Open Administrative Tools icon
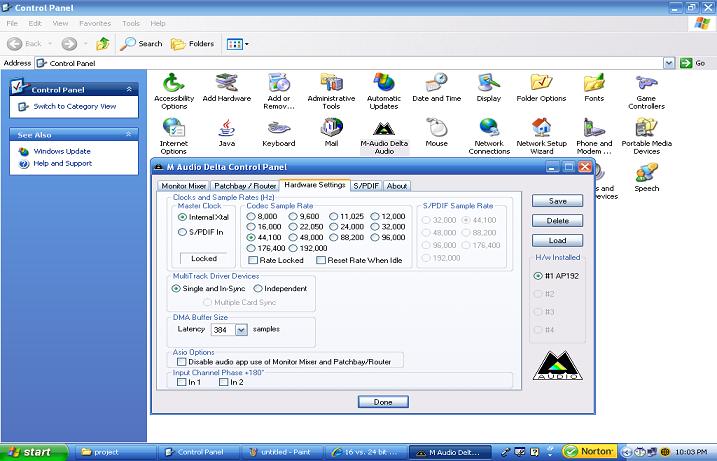 [x=332, y=91]
